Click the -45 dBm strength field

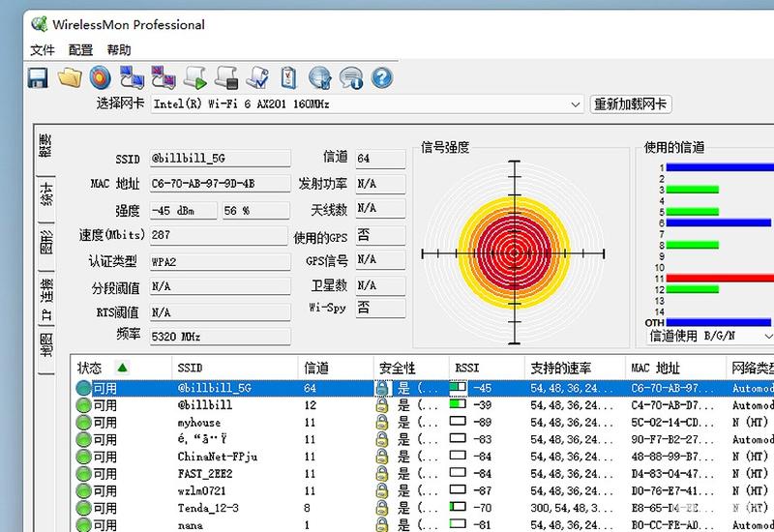[x=183, y=211]
